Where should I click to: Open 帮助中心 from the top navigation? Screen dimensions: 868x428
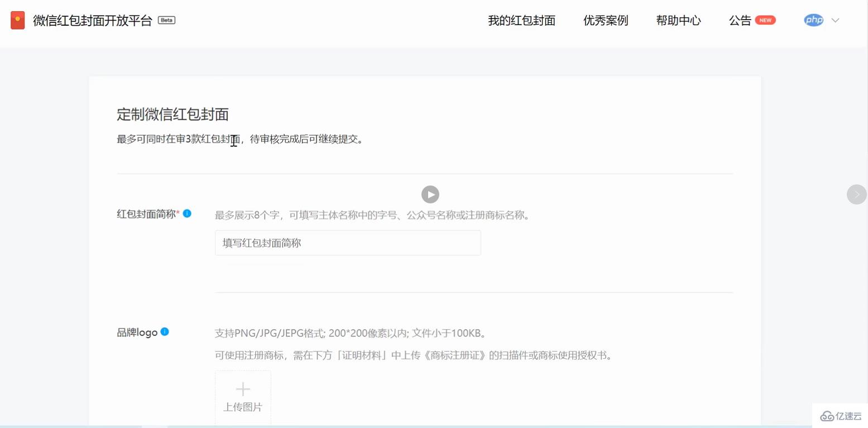(x=678, y=21)
